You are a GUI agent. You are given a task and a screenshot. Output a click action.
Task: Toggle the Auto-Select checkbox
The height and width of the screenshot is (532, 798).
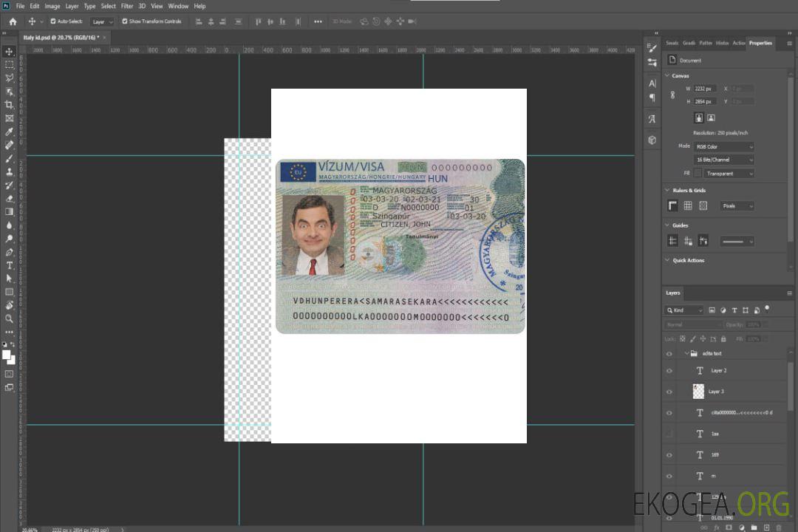[53, 21]
